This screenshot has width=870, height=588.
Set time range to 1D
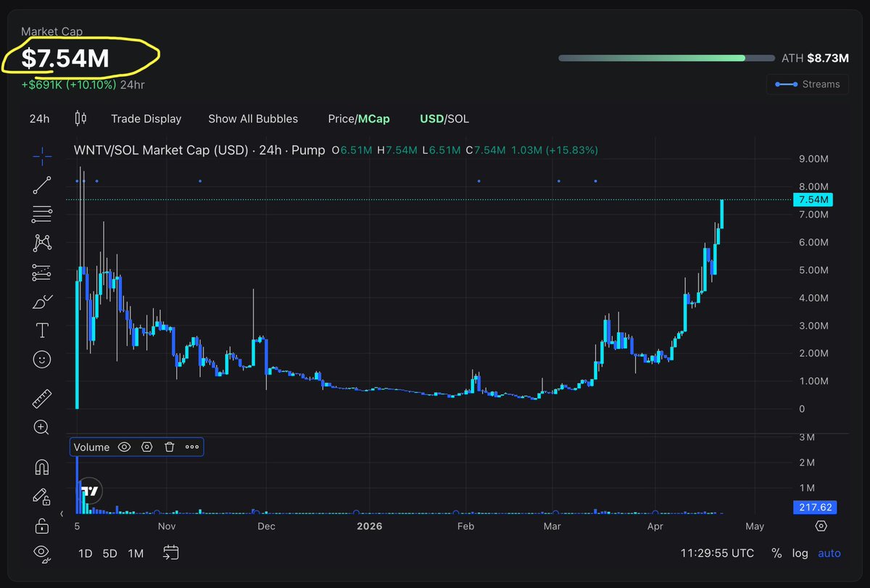[x=86, y=554]
